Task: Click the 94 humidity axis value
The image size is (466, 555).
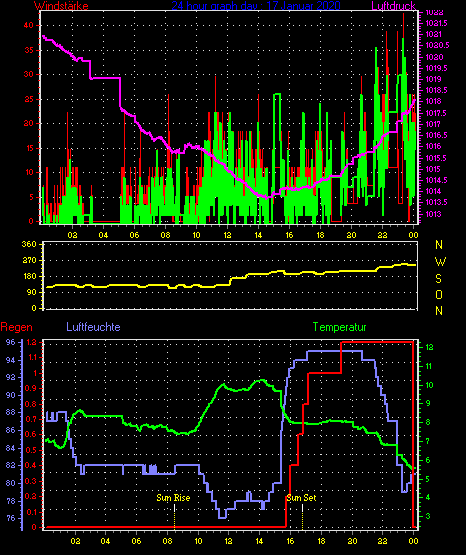Action: 11,360
